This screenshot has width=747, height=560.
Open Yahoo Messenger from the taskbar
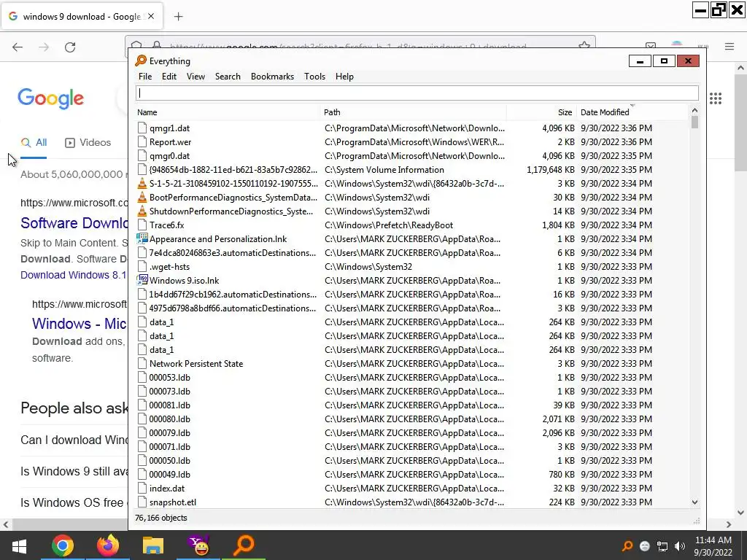[x=198, y=545]
